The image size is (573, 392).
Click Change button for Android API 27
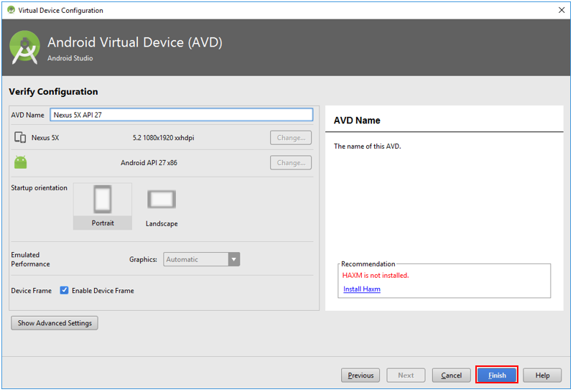pos(291,163)
